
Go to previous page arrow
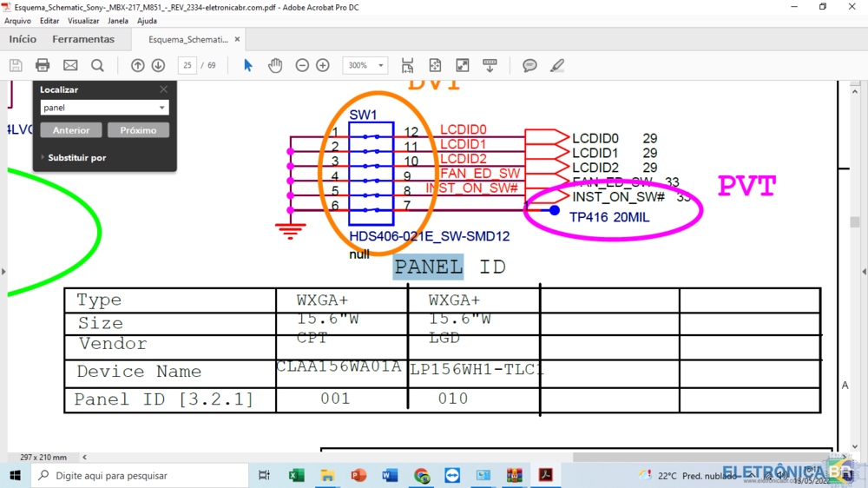click(x=137, y=65)
